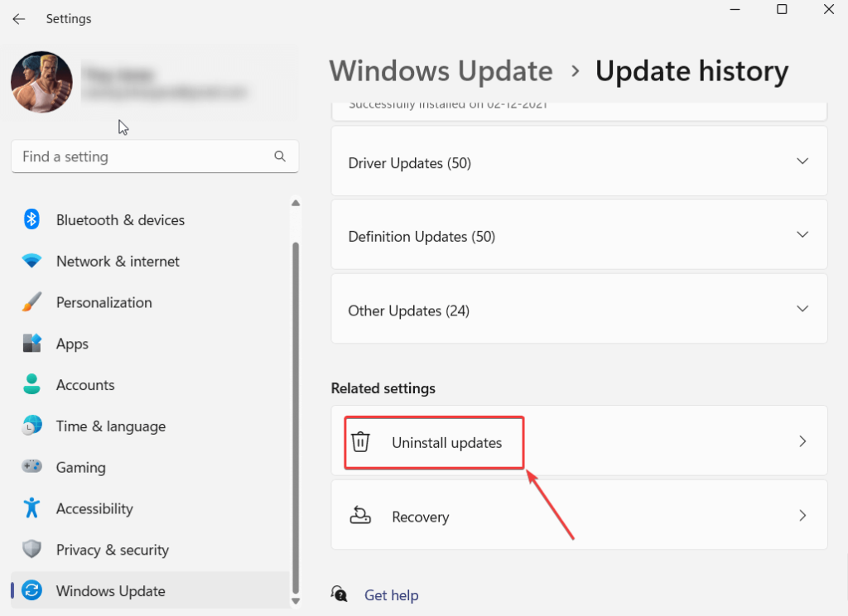Click the Personalization paintbrush icon

pos(31,301)
